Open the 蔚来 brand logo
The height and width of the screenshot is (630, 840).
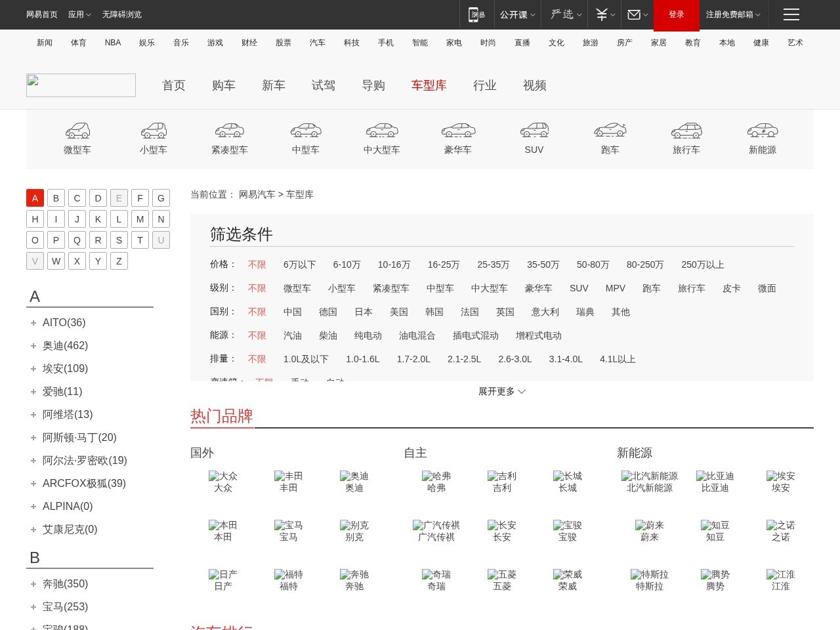(x=650, y=525)
